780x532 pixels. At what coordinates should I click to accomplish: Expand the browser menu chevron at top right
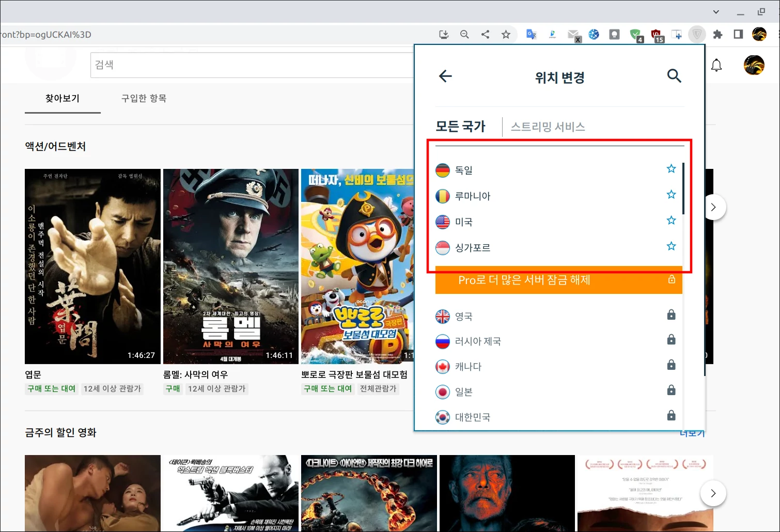716,11
